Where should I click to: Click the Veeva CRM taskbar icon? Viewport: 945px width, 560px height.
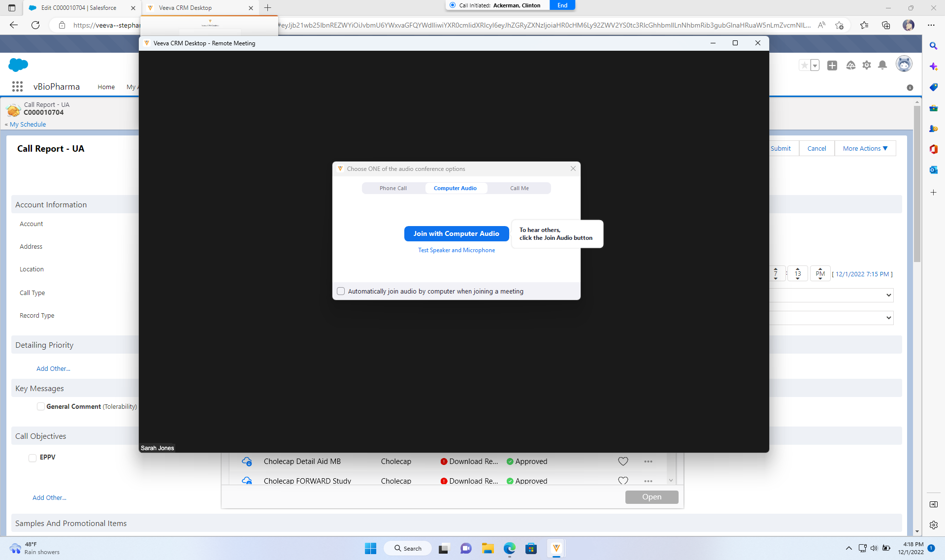556,548
